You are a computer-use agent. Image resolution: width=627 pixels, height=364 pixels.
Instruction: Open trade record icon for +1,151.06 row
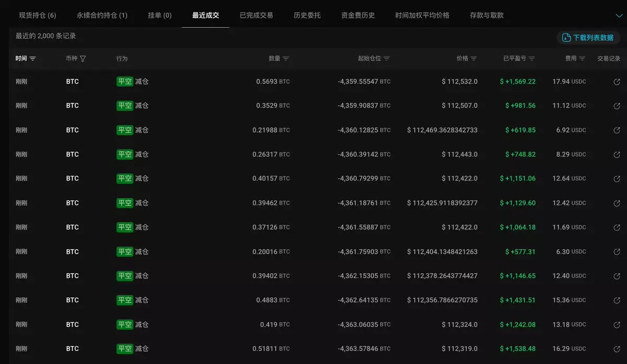click(617, 179)
